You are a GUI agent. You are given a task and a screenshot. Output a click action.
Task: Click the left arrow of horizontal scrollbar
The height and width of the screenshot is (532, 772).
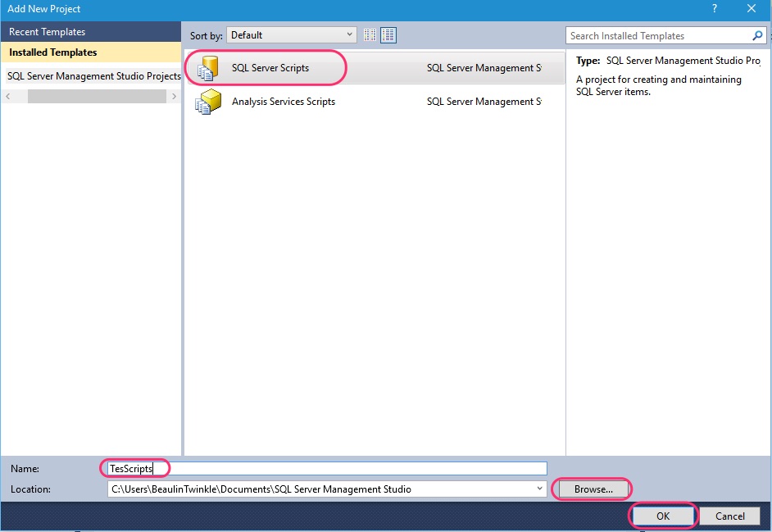tap(8, 97)
